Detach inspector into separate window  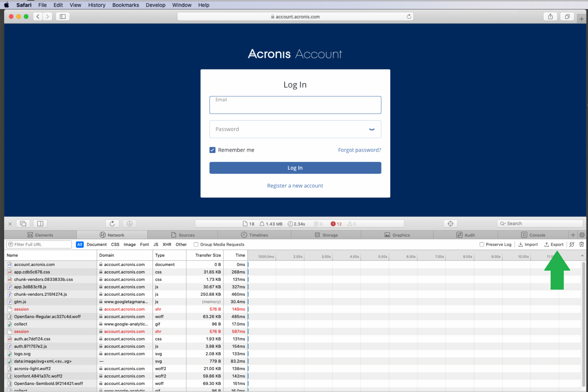coord(23,224)
